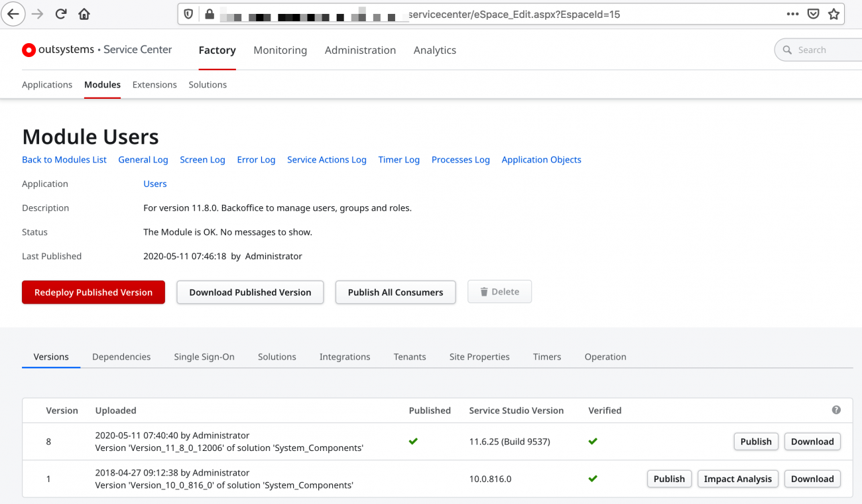The height and width of the screenshot is (504, 862).
Task: Go to Solutions submenu
Action: pos(208,85)
